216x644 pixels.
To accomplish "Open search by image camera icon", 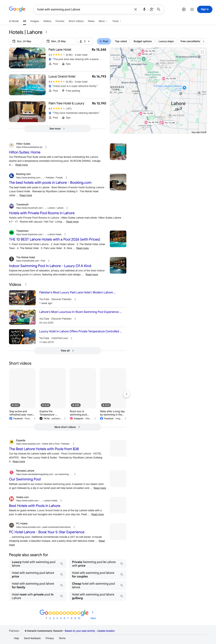I will point(151,10).
